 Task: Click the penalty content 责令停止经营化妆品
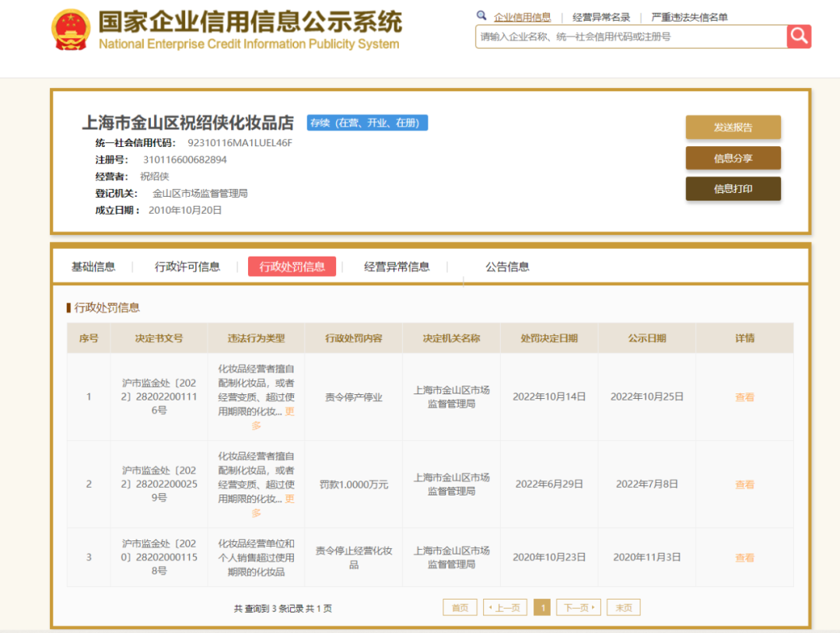tap(354, 558)
